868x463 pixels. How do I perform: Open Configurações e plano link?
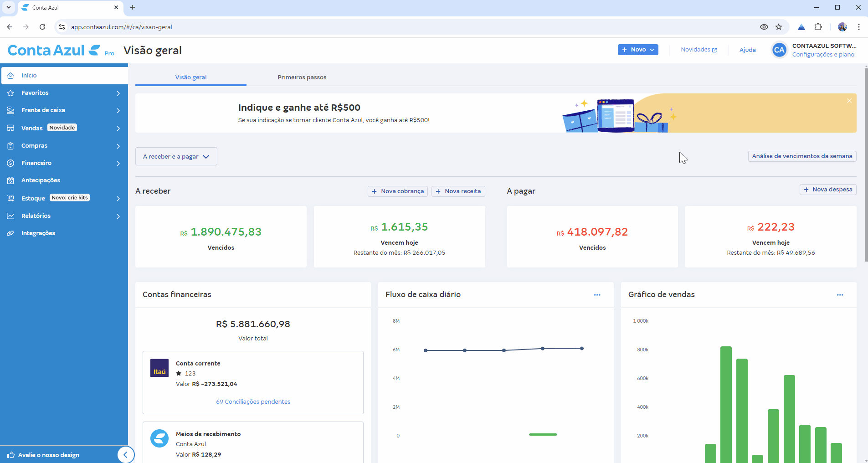point(823,55)
